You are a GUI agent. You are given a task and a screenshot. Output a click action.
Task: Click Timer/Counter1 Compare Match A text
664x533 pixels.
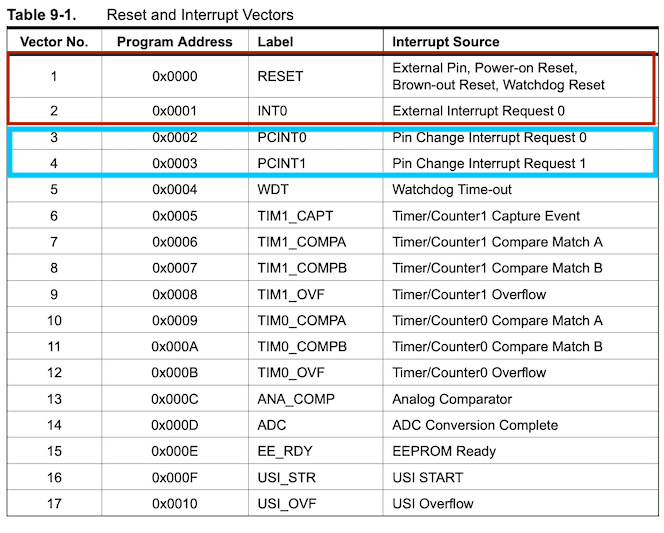[x=497, y=242]
